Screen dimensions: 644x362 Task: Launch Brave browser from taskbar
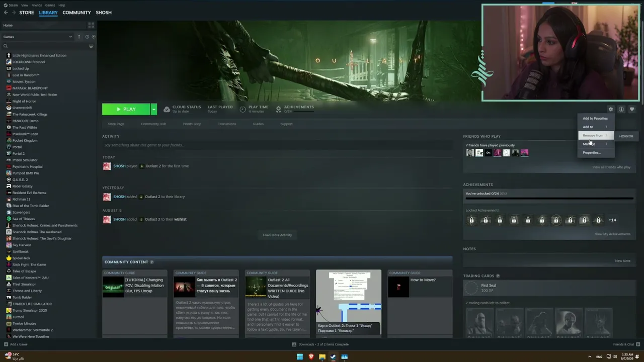point(311,357)
